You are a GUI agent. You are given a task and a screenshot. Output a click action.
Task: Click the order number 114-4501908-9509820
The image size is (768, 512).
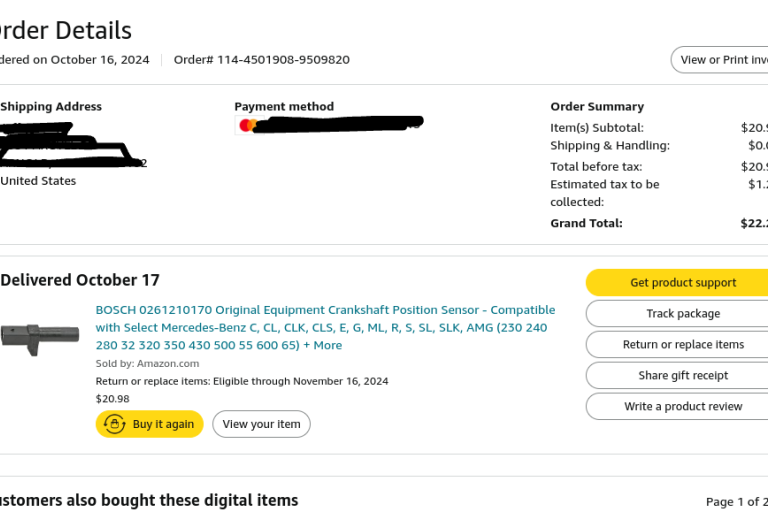[283, 60]
